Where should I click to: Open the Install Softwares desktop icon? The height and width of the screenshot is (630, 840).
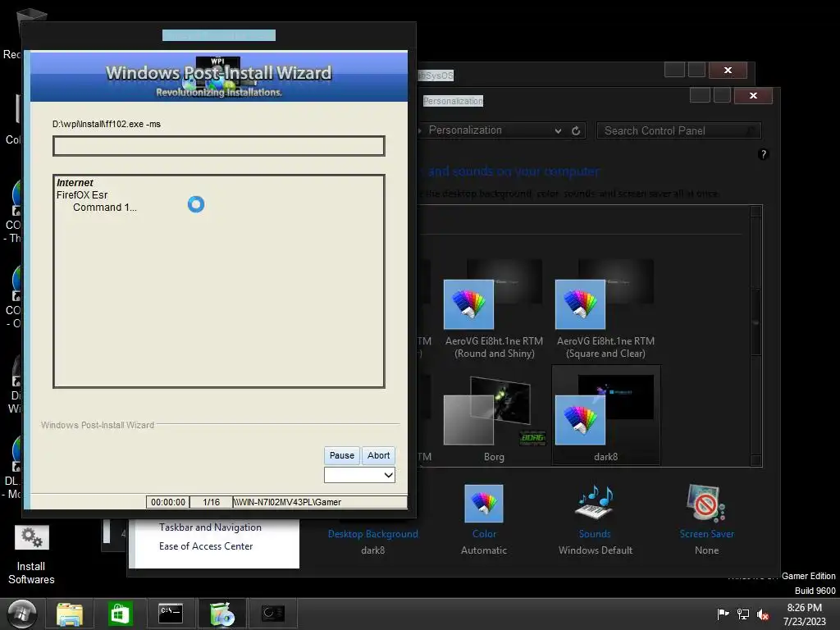point(31,555)
